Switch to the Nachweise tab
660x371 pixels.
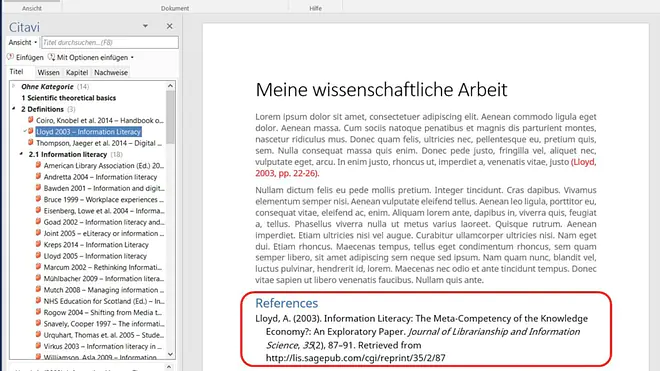click(x=111, y=72)
